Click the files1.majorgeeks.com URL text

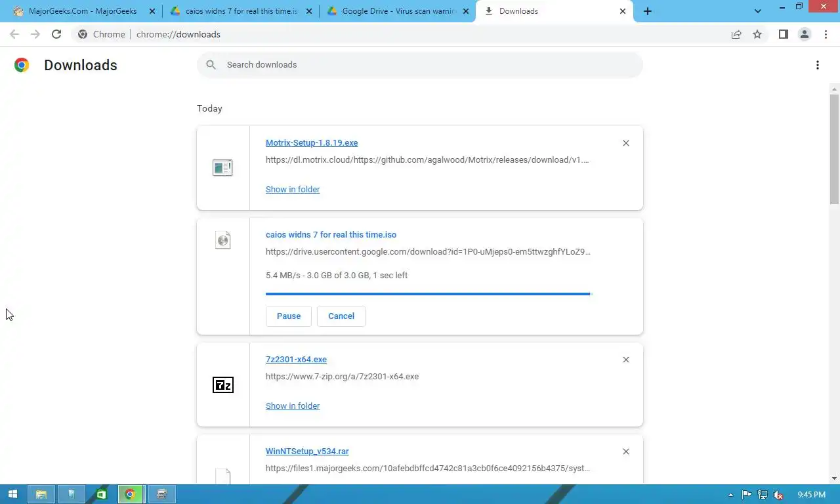[428, 469]
